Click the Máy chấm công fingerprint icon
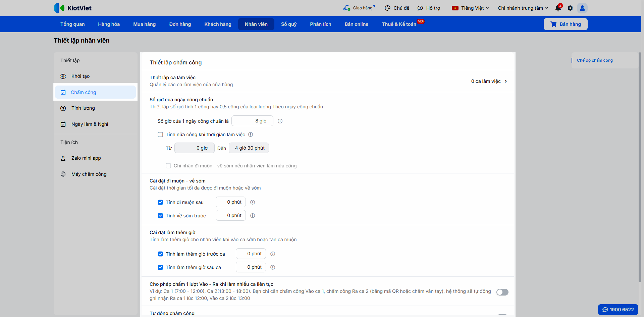The width and height of the screenshot is (644, 317). pyautogui.click(x=63, y=174)
